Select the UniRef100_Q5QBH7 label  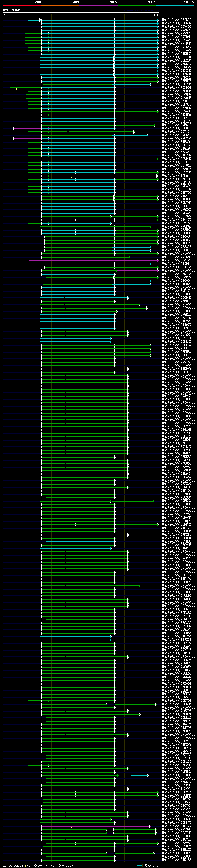point(177,297)
